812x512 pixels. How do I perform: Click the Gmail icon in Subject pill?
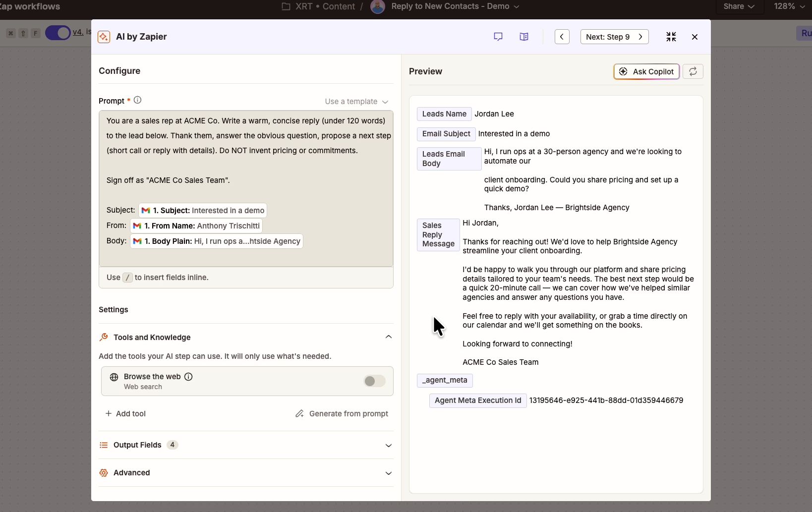[x=146, y=211]
